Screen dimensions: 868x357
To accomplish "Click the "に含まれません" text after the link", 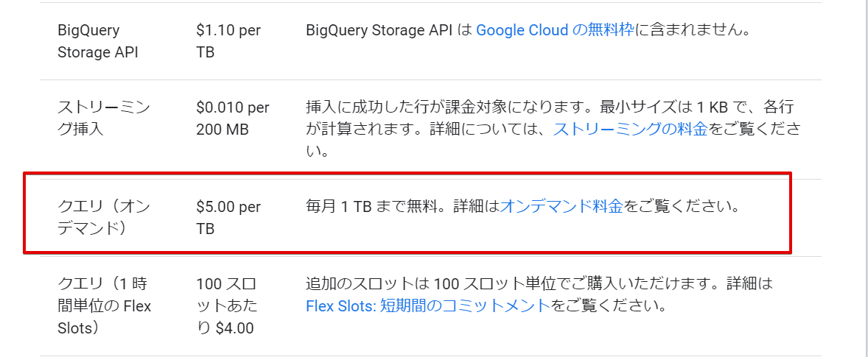I will tap(693, 31).
